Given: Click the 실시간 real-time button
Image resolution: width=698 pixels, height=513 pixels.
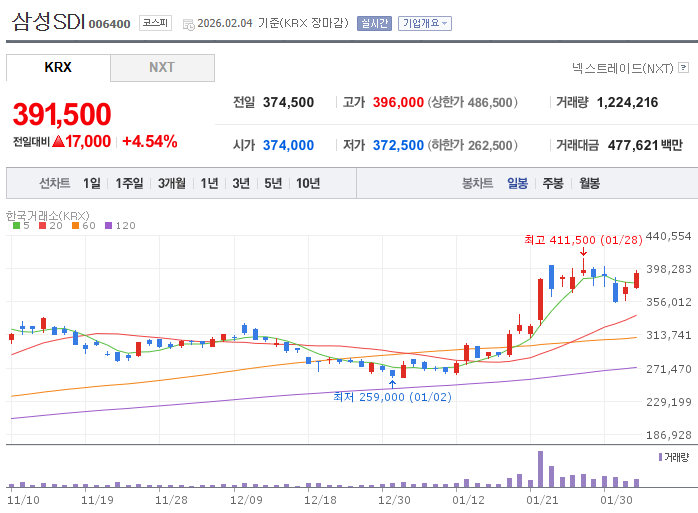Looking at the screenshot, I should click(x=374, y=23).
